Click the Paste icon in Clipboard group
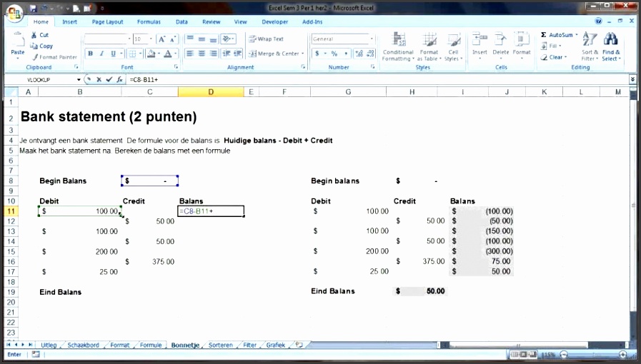The height and width of the screenshot is (364, 641). coord(17,43)
